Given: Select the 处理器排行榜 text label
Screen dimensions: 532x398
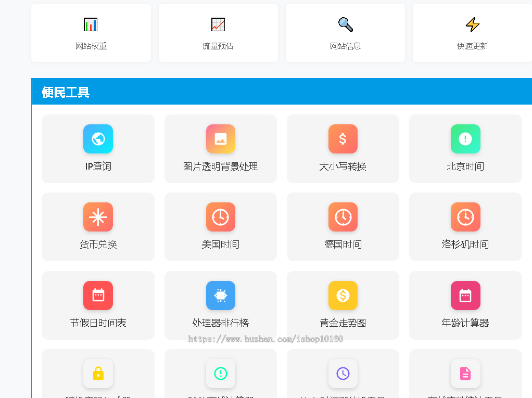Looking at the screenshot, I should 221,323.
